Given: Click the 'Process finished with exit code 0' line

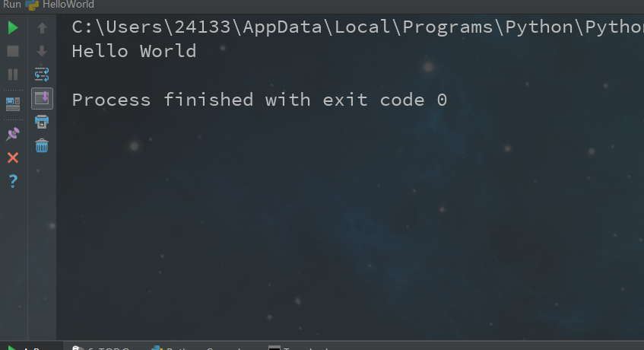Looking at the screenshot, I should (x=259, y=100).
